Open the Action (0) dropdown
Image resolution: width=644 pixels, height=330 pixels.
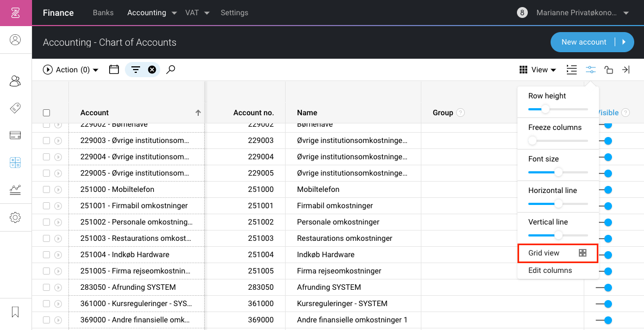[x=71, y=70]
